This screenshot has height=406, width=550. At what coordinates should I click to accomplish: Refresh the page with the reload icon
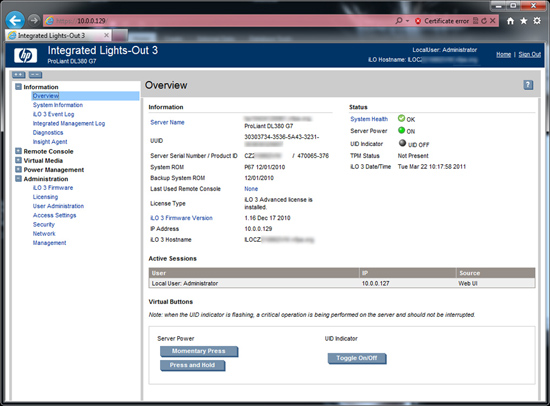point(484,21)
